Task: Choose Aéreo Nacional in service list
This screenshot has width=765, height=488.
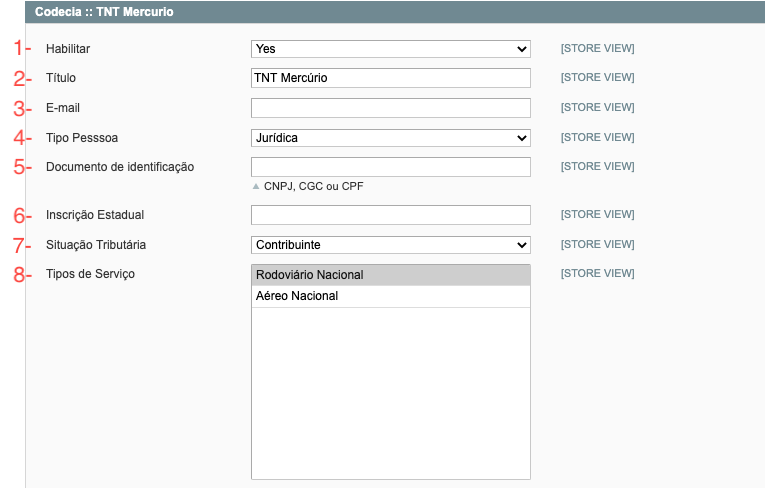Action: click(x=390, y=296)
